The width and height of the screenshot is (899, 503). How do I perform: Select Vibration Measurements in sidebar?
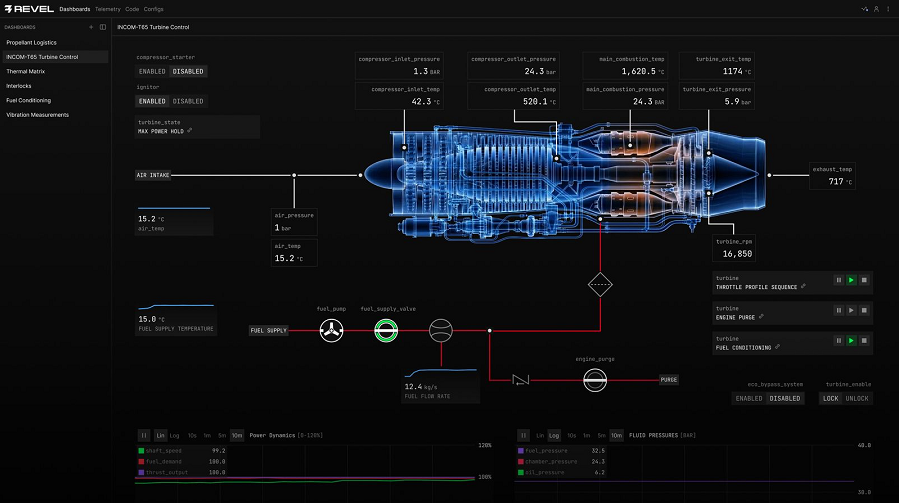coord(37,115)
